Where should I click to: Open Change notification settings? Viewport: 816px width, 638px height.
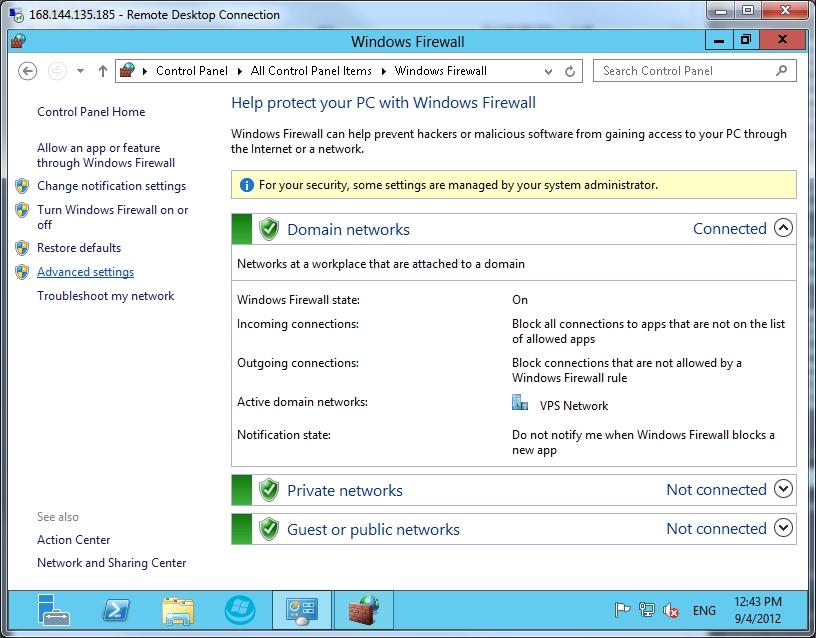pos(111,186)
